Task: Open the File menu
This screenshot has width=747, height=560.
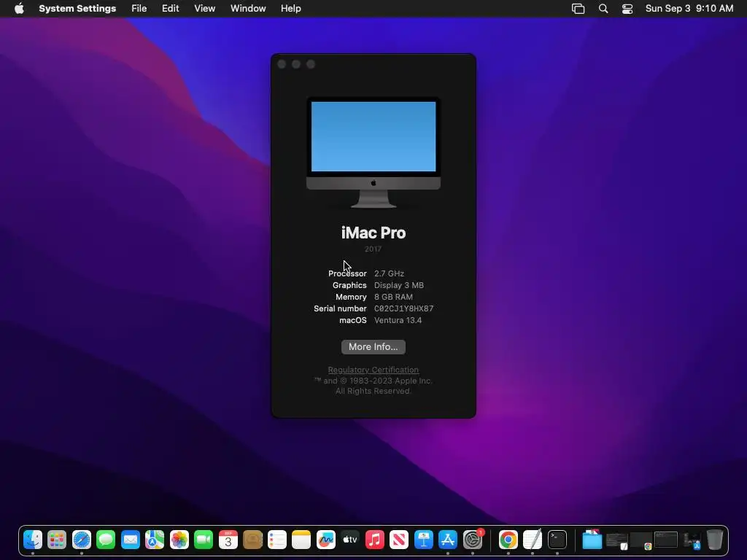Action: tap(139, 8)
